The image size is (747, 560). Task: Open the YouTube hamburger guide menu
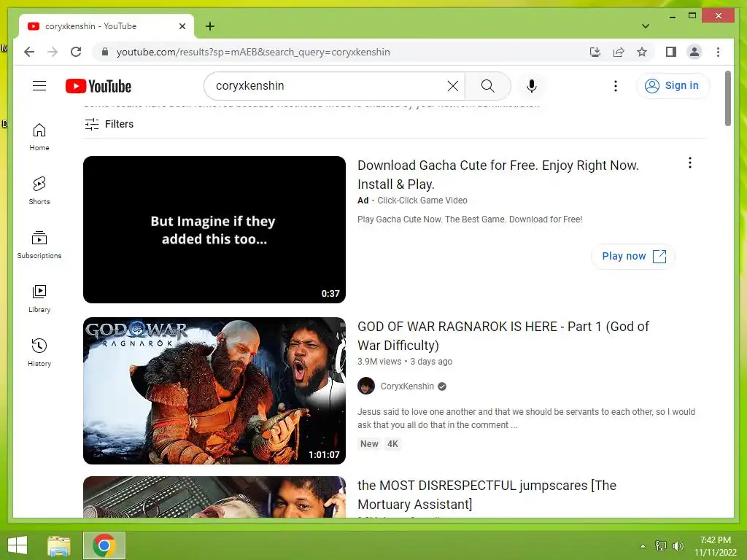click(x=39, y=86)
